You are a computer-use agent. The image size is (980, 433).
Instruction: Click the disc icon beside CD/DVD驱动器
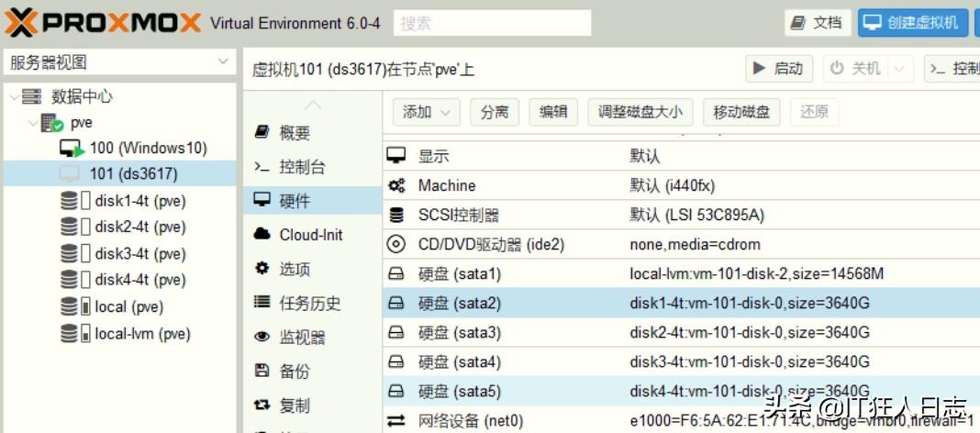point(396,244)
